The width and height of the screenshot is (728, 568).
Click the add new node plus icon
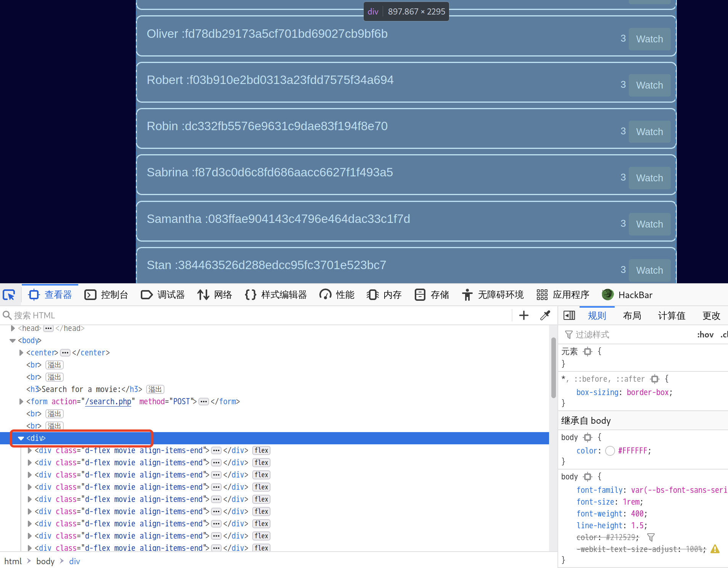523,315
